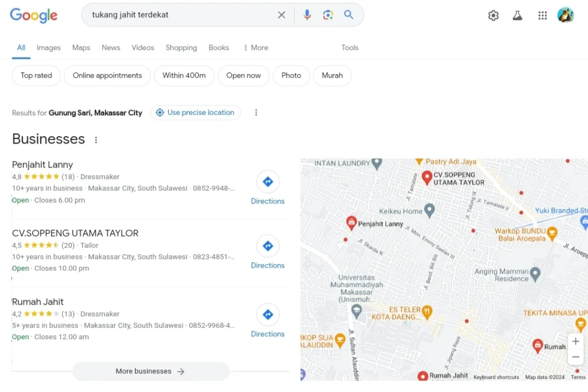Click directions icon for Penjahit Lanny
The width and height of the screenshot is (588, 392).
point(268,182)
